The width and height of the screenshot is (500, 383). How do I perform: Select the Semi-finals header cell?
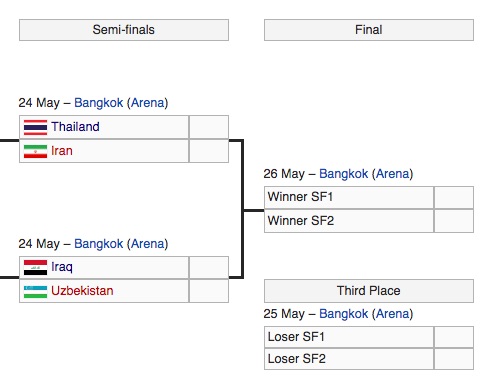click(x=124, y=30)
